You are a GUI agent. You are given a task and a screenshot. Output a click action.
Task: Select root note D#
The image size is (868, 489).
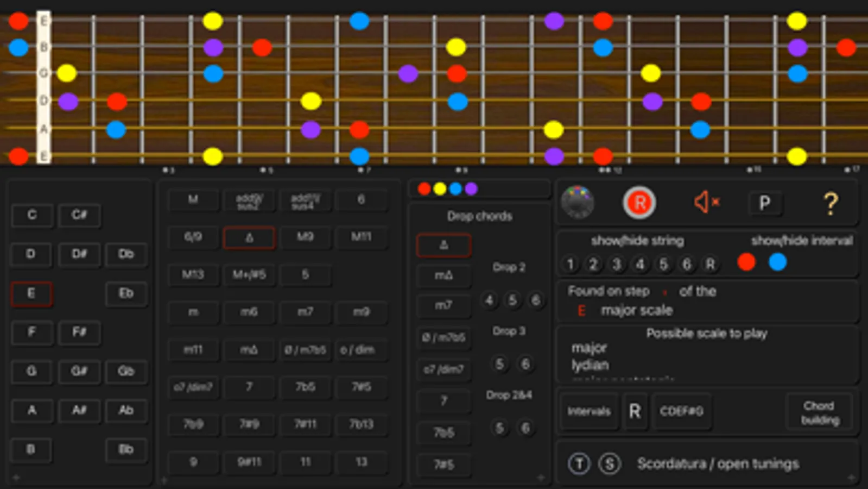click(x=79, y=254)
